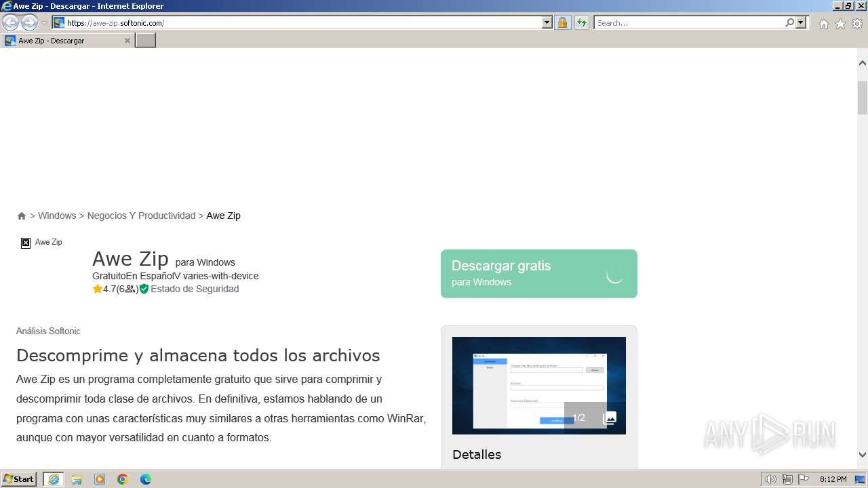This screenshot has height=488, width=868.
Task: Go to Softonic home via breadcrumb house icon
Action: pyautogui.click(x=22, y=216)
